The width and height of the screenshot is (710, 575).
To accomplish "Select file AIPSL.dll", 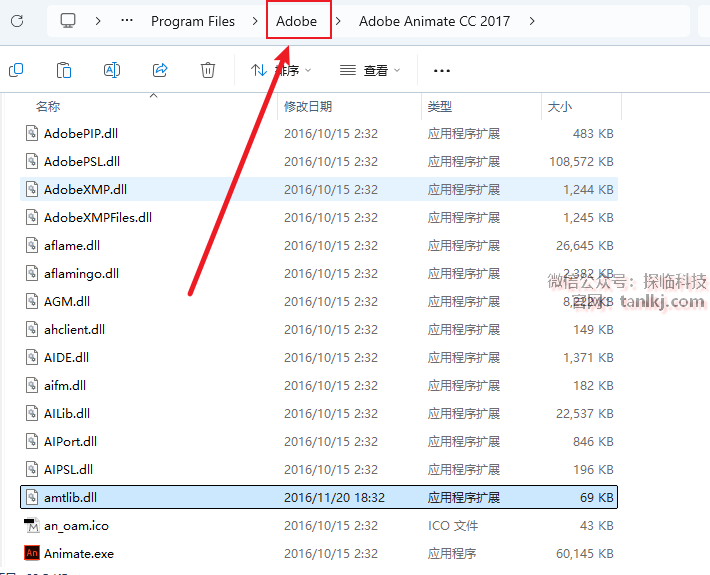I will [x=319, y=470].
